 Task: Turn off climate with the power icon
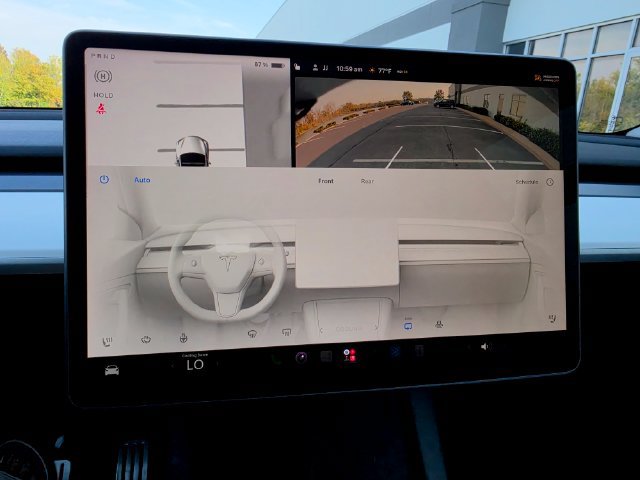104,179
